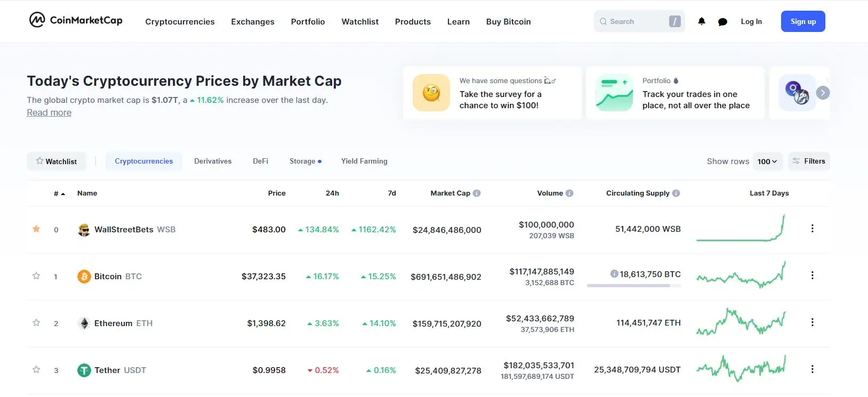Open the search magnifier in the search bar
Viewport: 868px width, 397px height.
603,21
